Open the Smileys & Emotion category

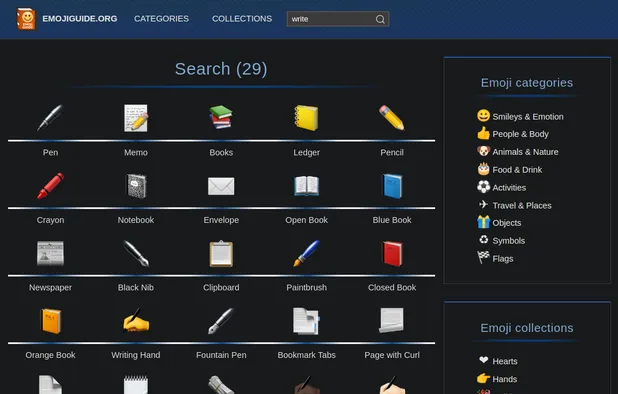point(520,116)
